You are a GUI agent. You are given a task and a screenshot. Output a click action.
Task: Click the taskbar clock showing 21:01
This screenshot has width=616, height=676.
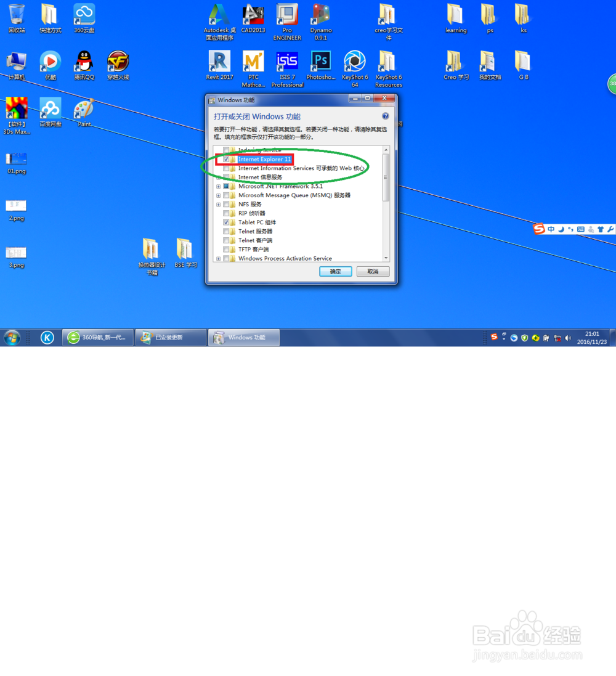tap(592, 338)
